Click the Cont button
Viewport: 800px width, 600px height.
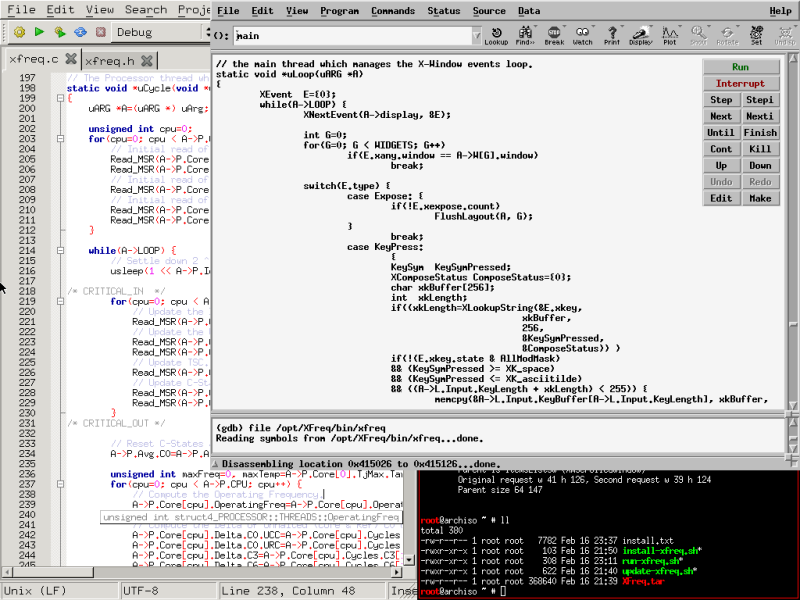[721, 149]
